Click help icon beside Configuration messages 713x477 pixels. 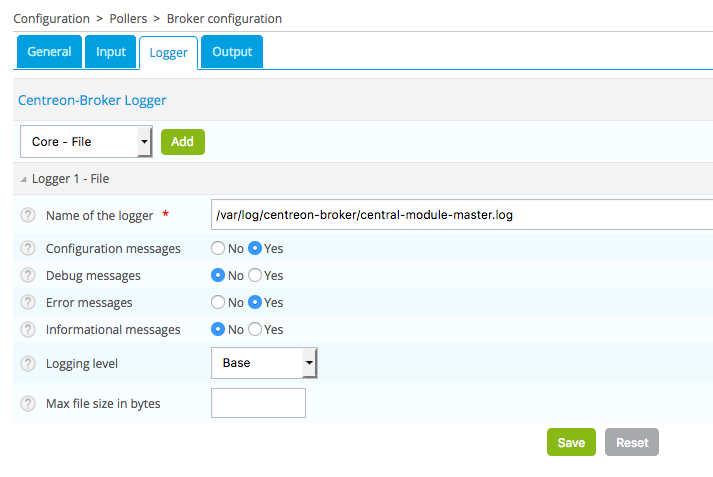coord(28,248)
